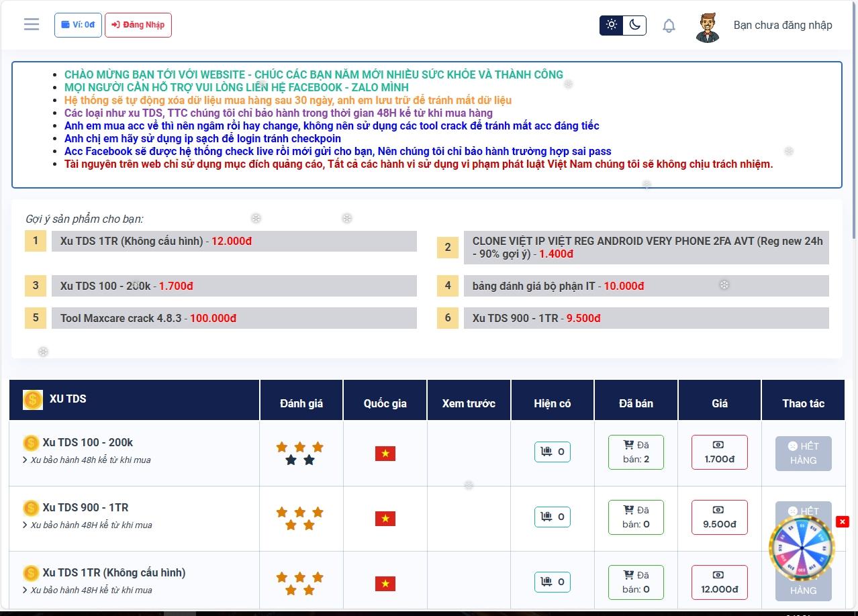Click the 'Gợi ý sản phẩm cho bạn:' heading
This screenshot has width=858, height=616.
pyautogui.click(x=84, y=219)
